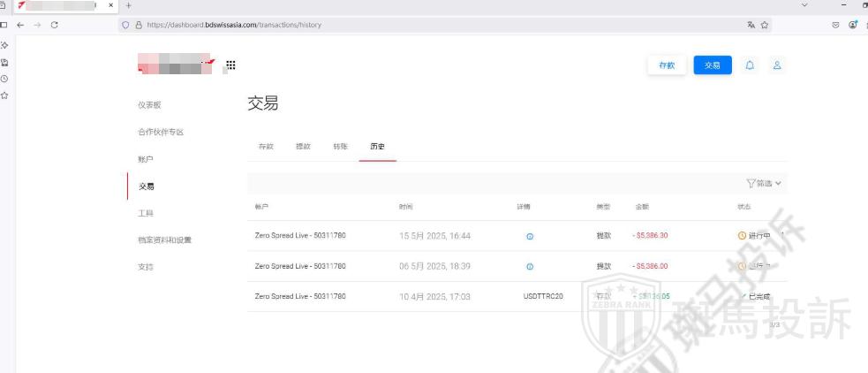The image size is (868, 373).
Task: Reload the page using browser refresh icon
Action: tap(55, 25)
